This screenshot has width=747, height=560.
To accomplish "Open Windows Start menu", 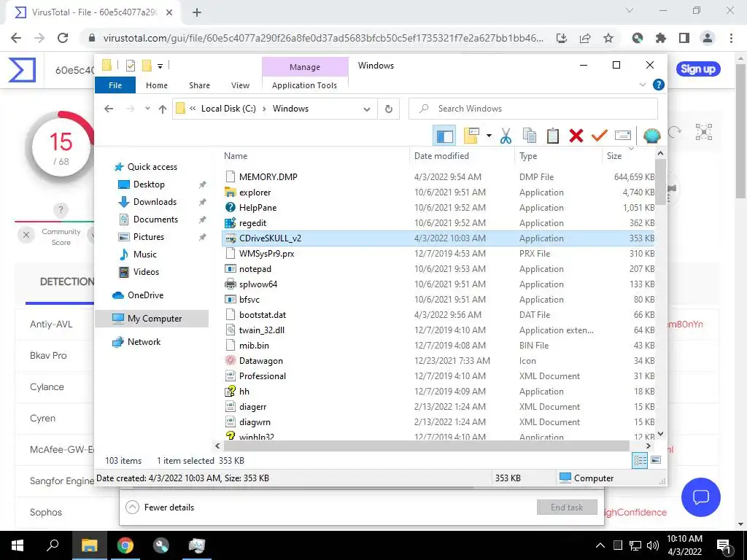I will 18,545.
